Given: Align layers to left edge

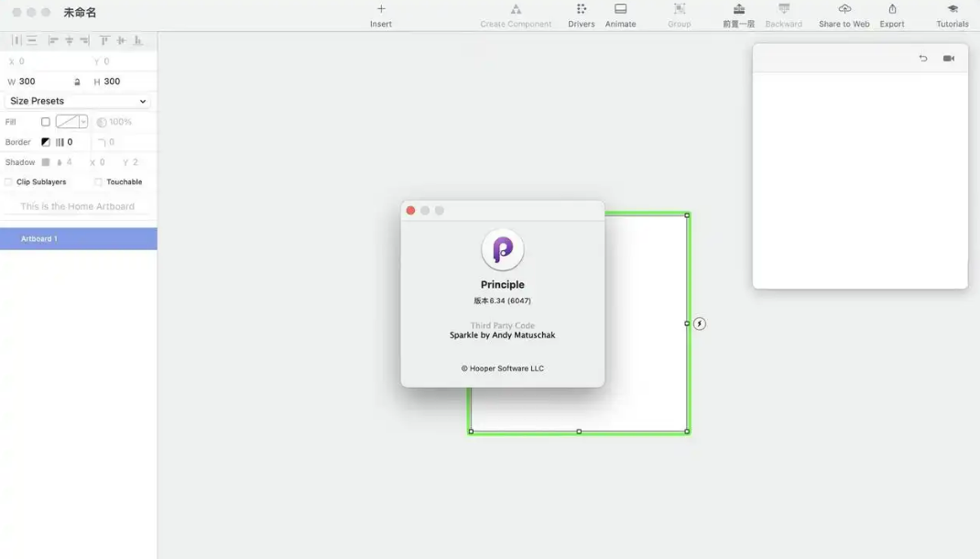Looking at the screenshot, I should tap(53, 40).
